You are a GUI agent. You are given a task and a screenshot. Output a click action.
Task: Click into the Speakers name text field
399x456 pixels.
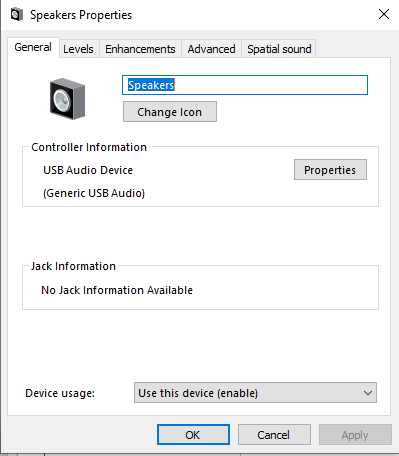(245, 85)
